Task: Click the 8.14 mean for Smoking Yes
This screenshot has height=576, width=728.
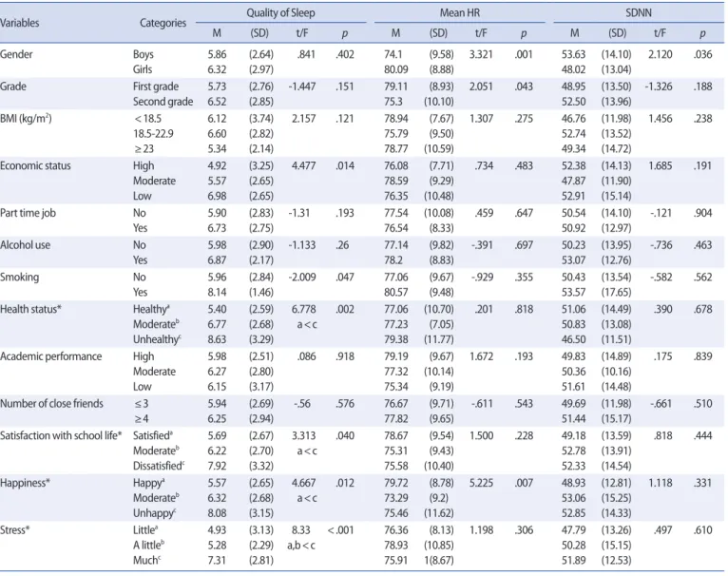Action: click(217, 292)
